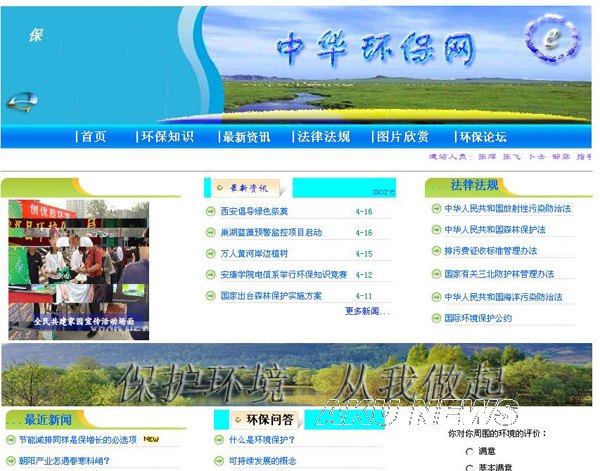Click the 'e' globe logo in header

click(552, 40)
